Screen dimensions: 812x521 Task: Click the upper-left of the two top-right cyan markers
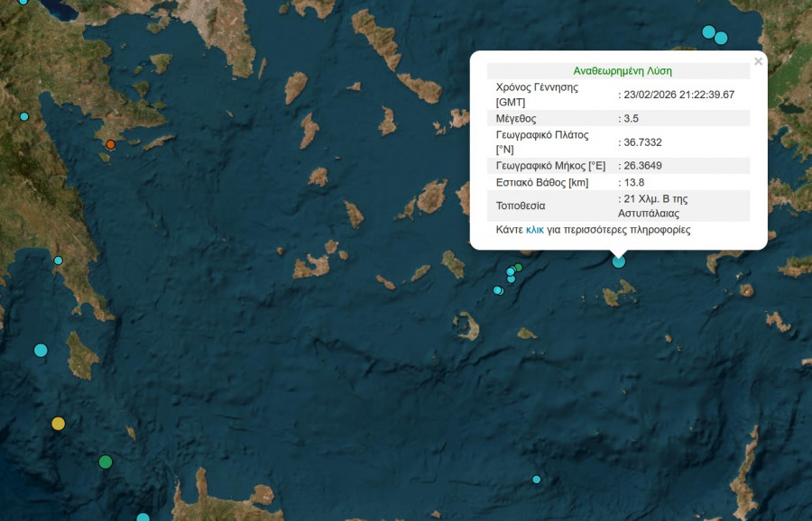[x=709, y=32]
